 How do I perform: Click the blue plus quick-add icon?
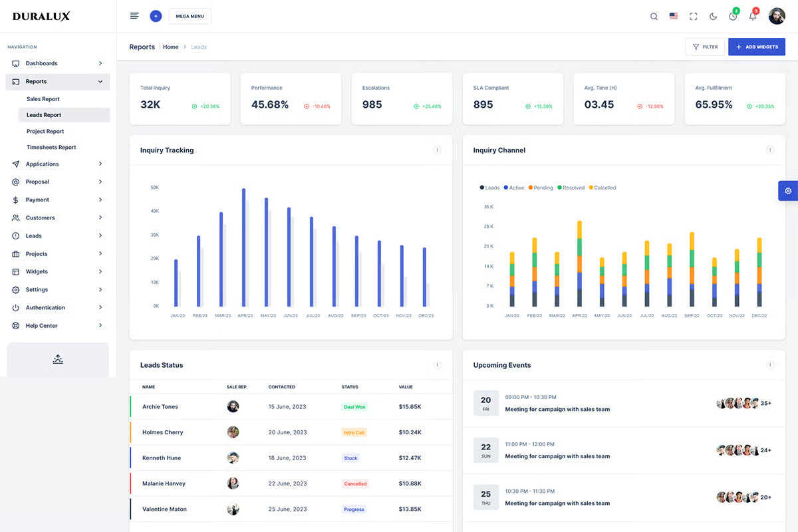pos(156,16)
